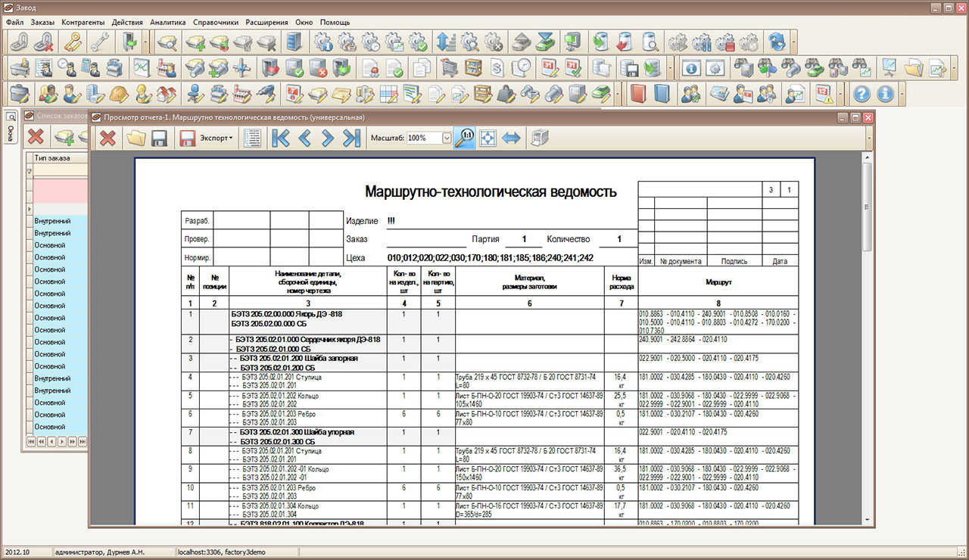The image size is (969, 560).
Task: Toggle the 1:1 actual size zoom
Action: [463, 138]
